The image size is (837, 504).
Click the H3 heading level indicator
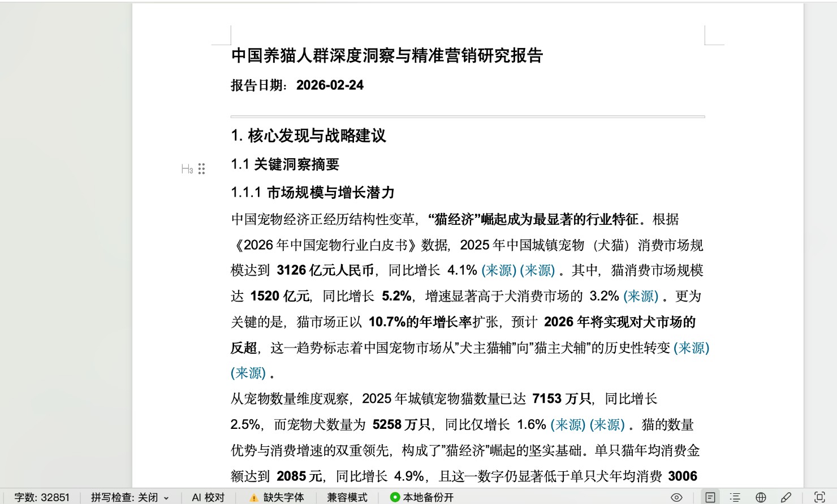point(187,169)
